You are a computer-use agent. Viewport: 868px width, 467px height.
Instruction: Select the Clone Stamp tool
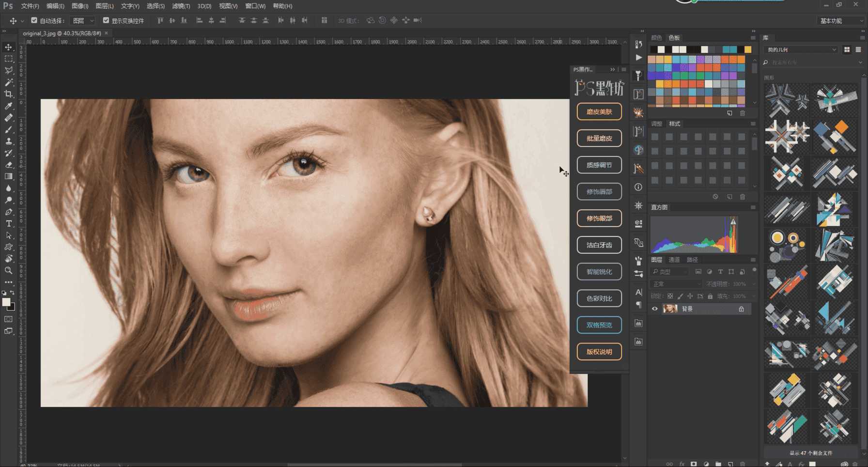[x=9, y=141]
